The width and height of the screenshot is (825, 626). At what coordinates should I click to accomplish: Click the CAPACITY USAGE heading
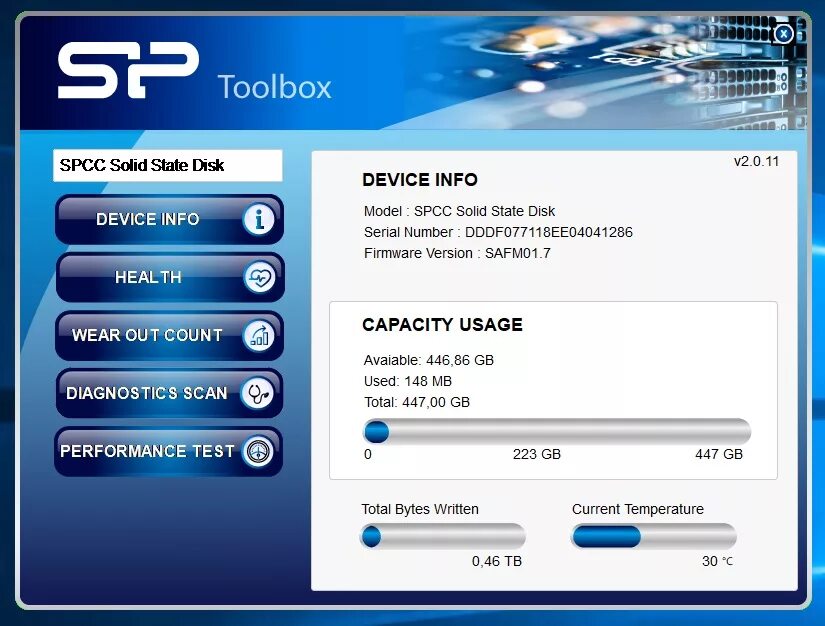(x=442, y=325)
